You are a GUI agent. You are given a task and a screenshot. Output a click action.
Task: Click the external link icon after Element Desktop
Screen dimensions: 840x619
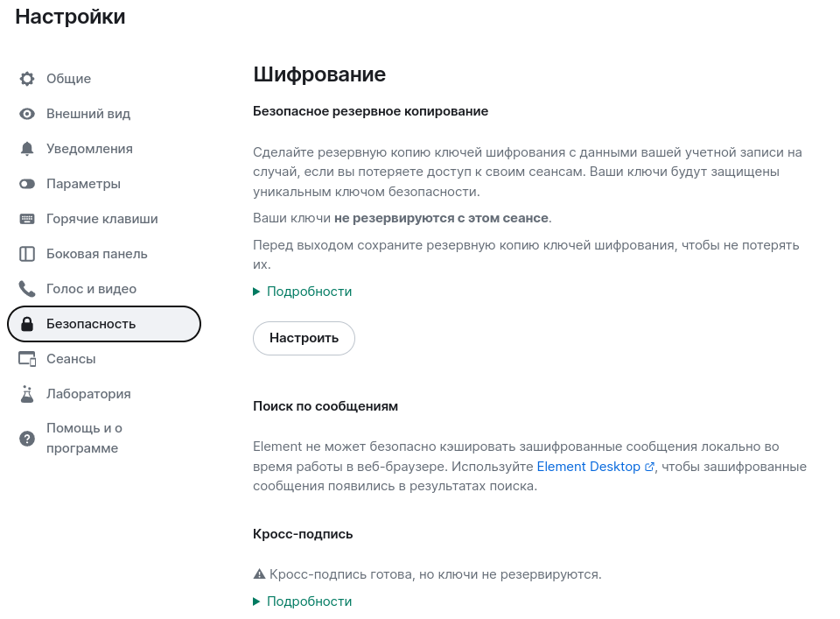pos(649,468)
